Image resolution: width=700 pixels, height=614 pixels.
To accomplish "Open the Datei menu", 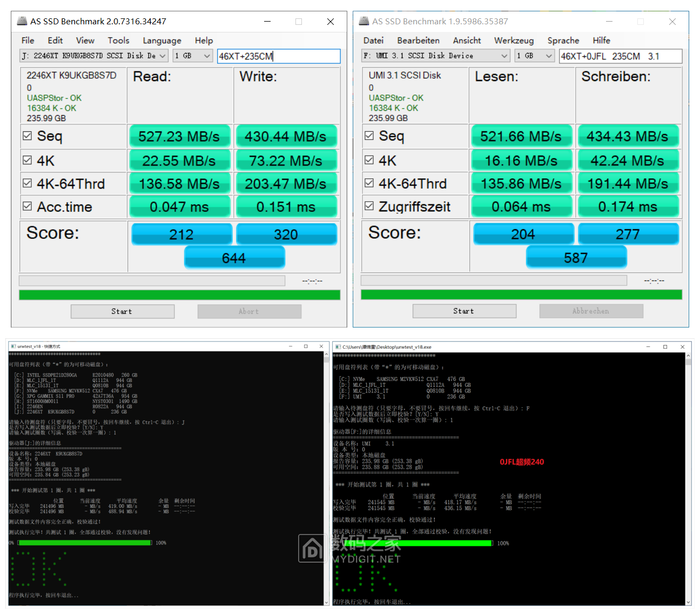I will [x=373, y=40].
